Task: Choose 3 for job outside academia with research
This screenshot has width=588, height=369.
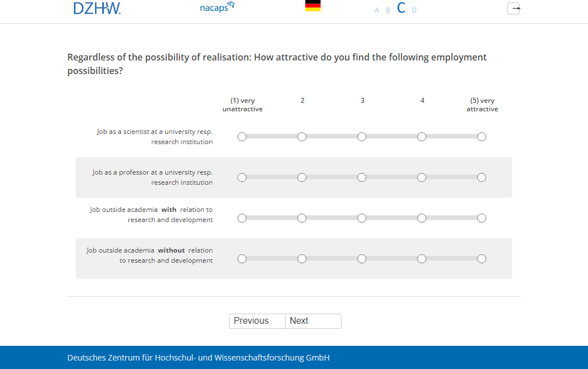Action: coord(362,218)
